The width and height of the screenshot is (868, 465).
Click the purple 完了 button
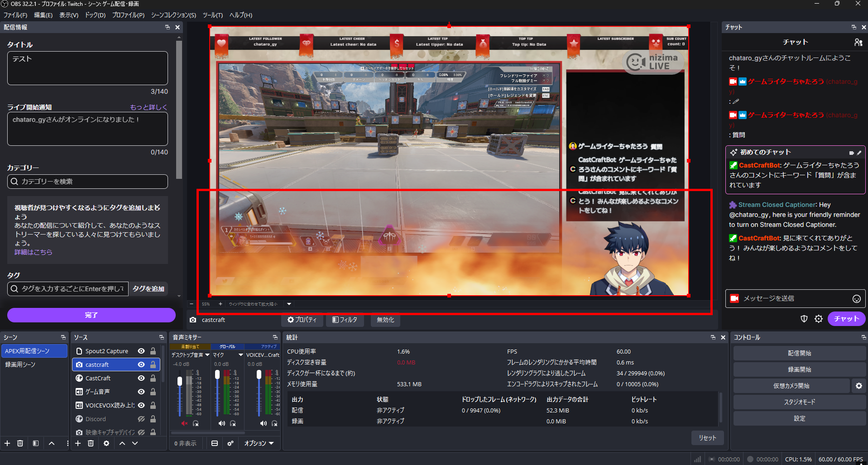pyautogui.click(x=91, y=315)
